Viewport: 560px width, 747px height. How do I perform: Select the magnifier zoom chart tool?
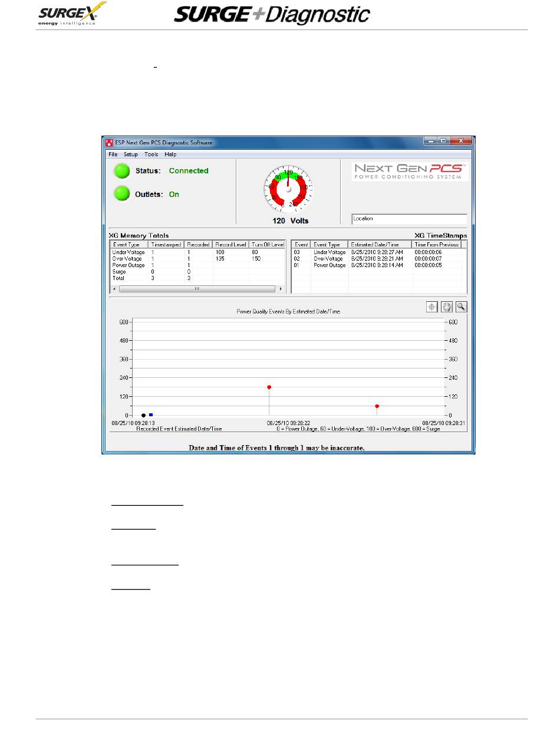(x=461, y=307)
